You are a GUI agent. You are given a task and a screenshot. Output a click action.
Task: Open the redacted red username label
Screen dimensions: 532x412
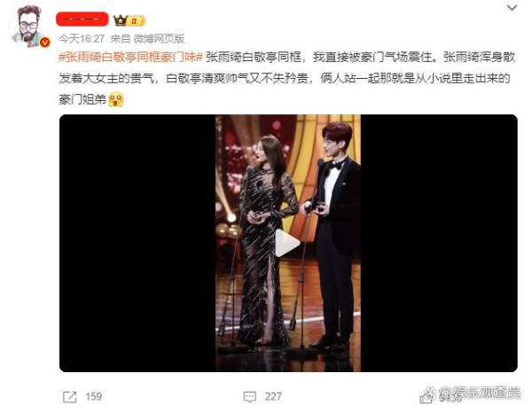tap(82, 19)
